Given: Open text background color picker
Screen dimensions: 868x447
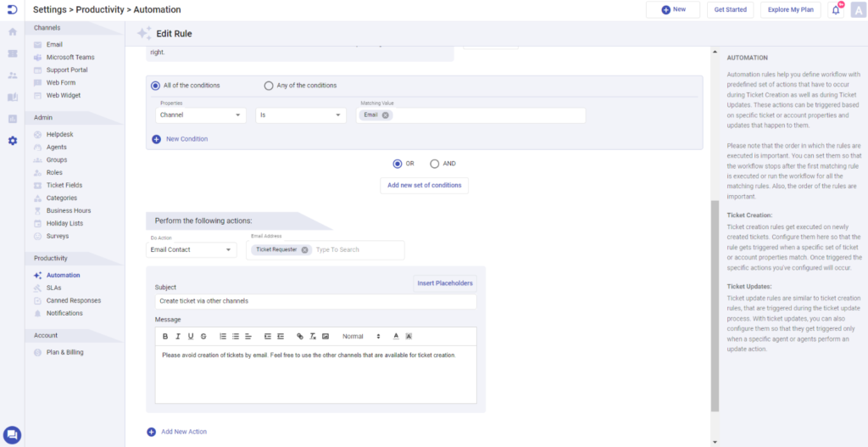Looking at the screenshot, I should coord(409,336).
